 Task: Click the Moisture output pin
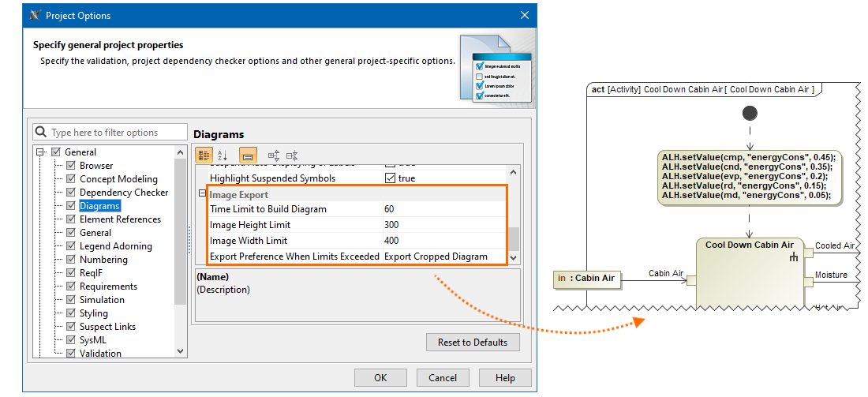click(807, 282)
